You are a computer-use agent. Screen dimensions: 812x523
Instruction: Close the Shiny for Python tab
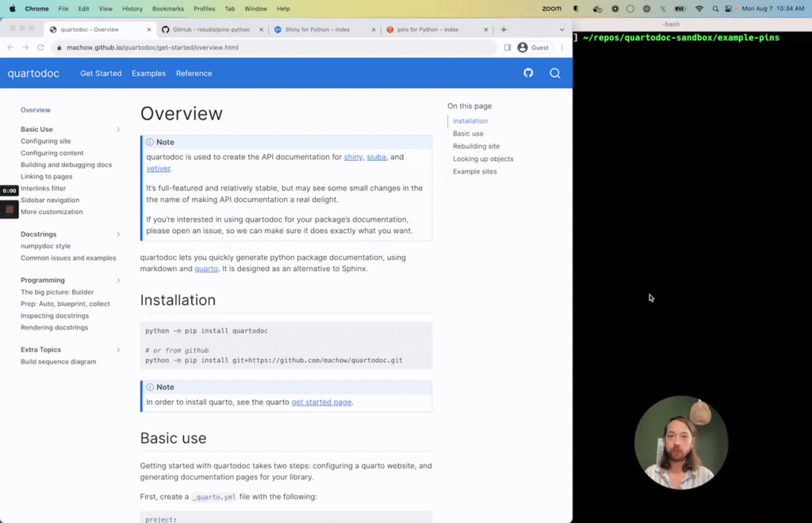click(373, 29)
